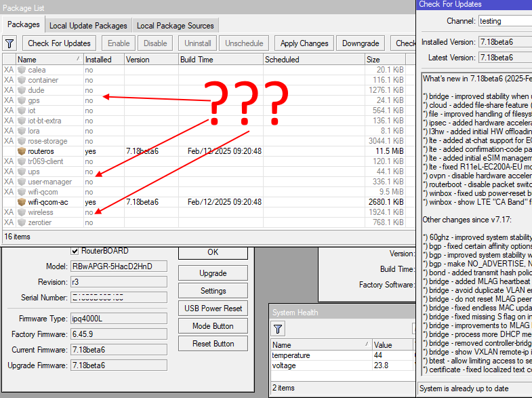The image size is (532, 398).
Task: Click the Latest Version field
Action: click(505, 58)
